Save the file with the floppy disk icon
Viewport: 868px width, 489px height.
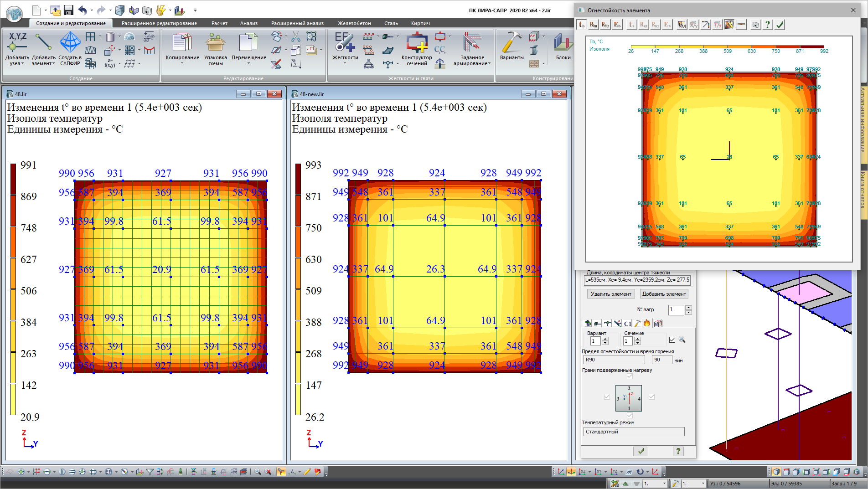point(68,10)
